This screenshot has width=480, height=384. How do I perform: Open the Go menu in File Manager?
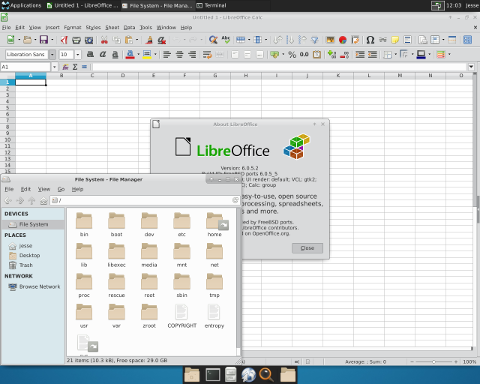(61, 189)
